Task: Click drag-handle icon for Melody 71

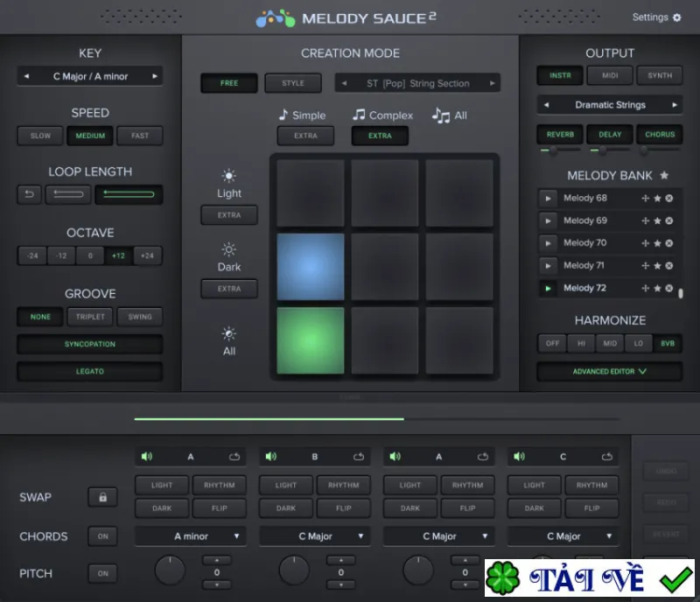Action: point(645,266)
